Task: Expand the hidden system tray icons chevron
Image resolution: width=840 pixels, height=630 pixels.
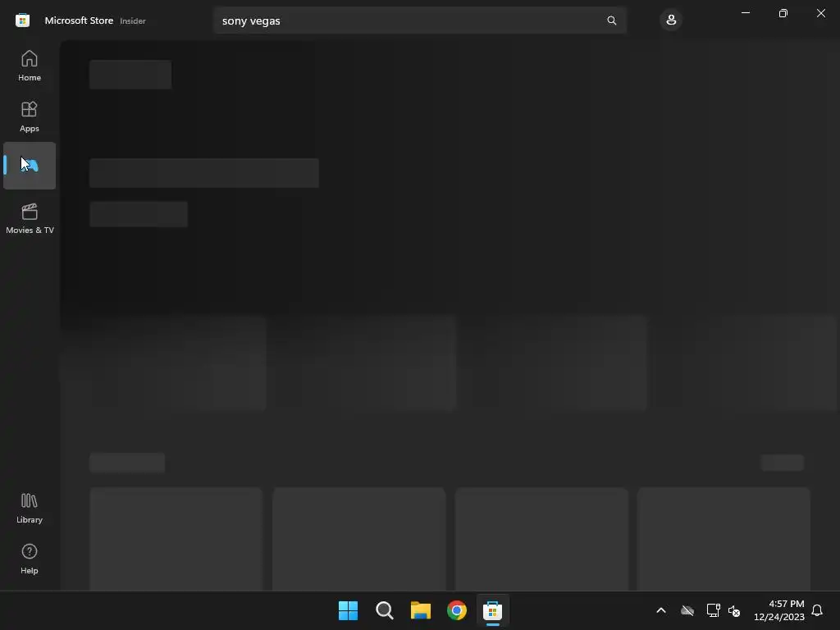Action: coord(661,610)
